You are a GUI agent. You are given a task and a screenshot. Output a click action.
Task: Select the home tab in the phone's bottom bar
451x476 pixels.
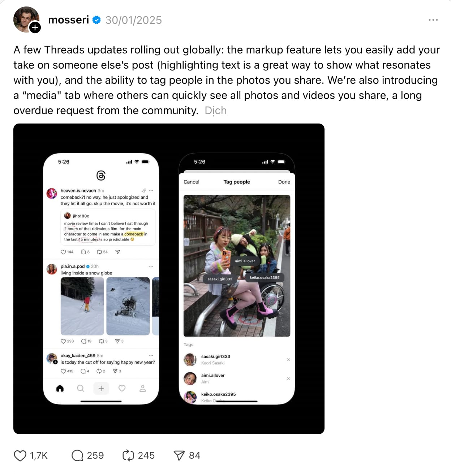click(60, 388)
